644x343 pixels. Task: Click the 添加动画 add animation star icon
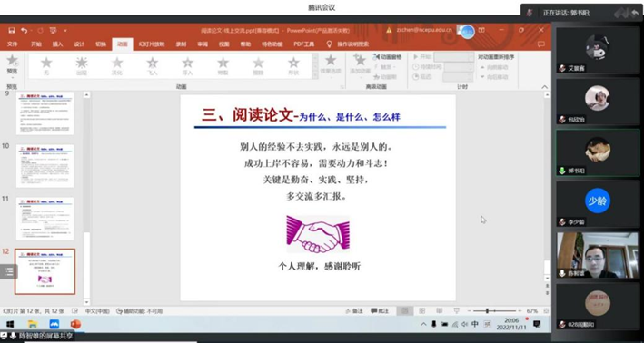point(360,60)
